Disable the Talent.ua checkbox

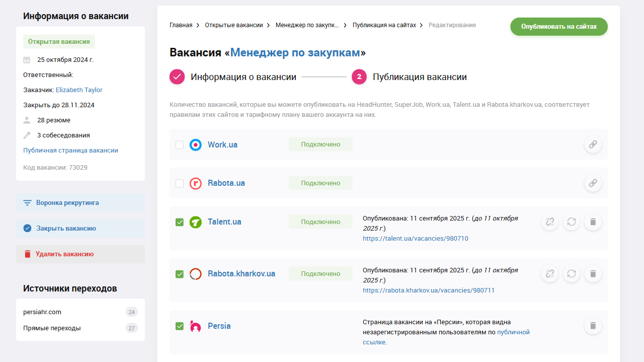coord(180,222)
